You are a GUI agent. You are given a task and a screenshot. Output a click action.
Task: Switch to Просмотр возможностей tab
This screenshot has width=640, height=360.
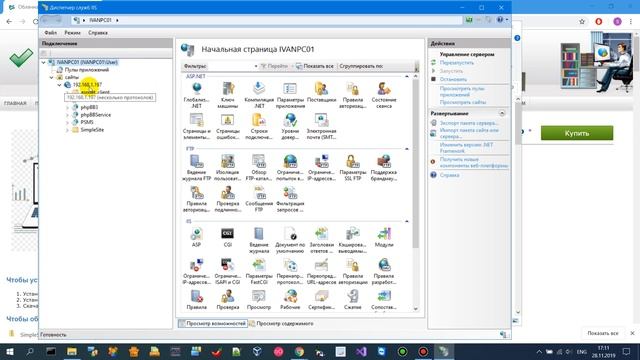click(x=213, y=323)
